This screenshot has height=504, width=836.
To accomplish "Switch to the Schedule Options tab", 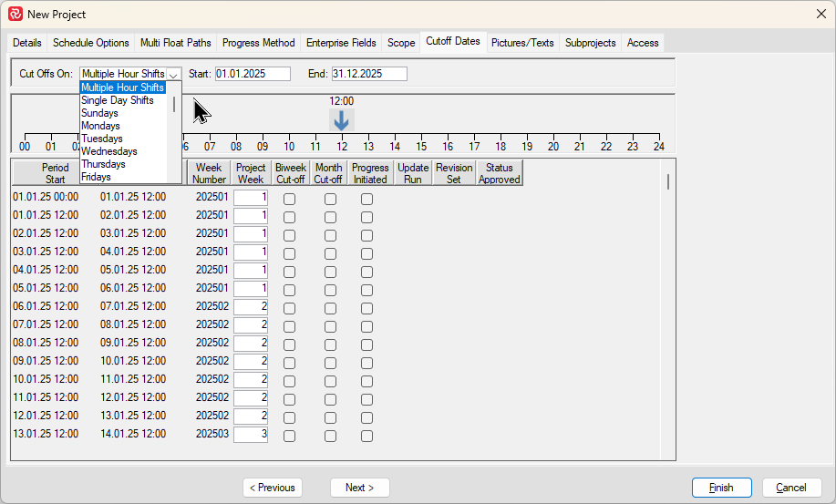I will tap(90, 43).
